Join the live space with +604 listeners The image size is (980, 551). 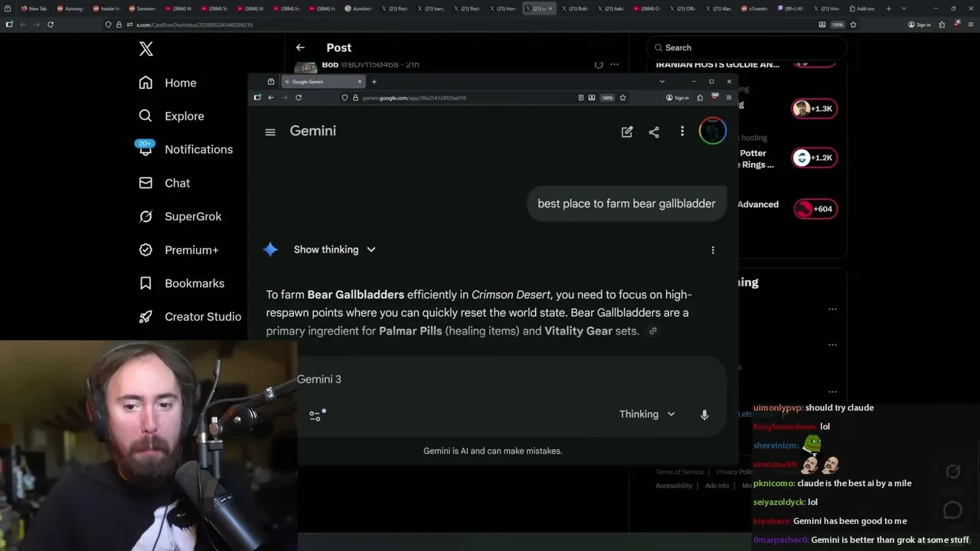[x=815, y=209]
